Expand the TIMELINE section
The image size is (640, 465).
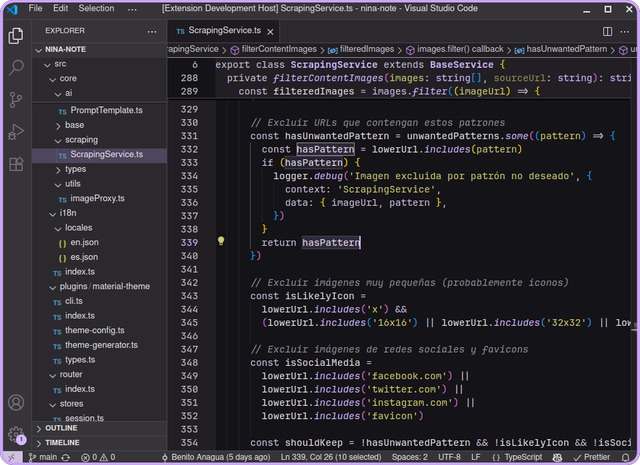pos(62,442)
